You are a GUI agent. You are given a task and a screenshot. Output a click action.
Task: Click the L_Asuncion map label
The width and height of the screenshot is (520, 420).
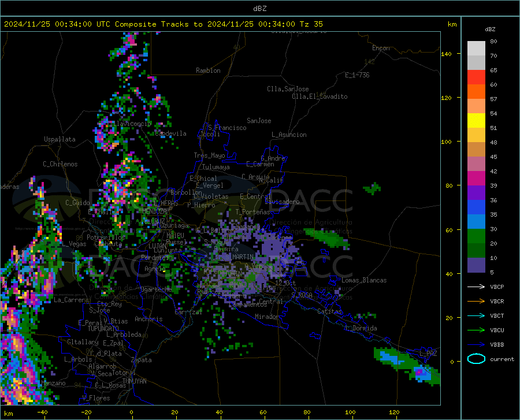point(289,135)
